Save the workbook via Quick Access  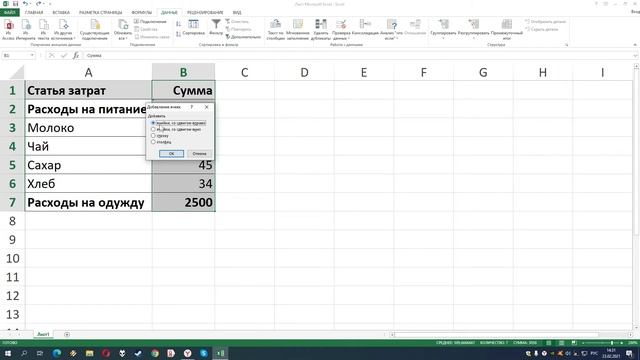pyautogui.click(x=16, y=4)
